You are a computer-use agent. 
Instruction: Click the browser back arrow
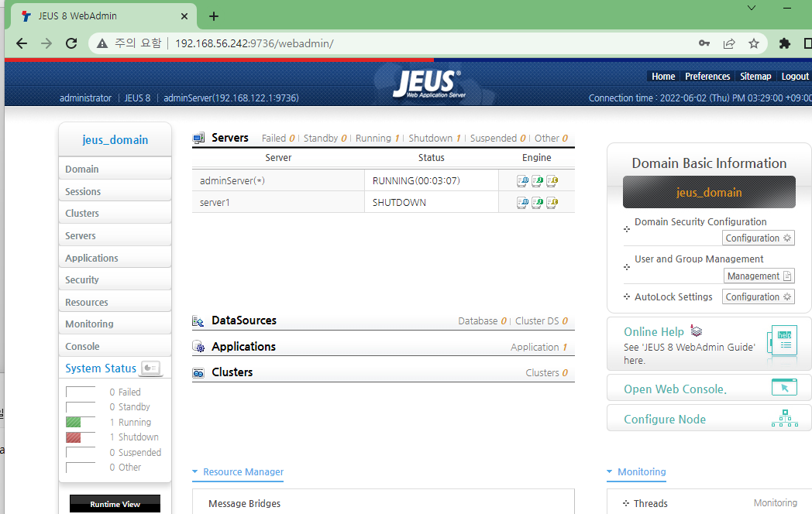(x=22, y=43)
